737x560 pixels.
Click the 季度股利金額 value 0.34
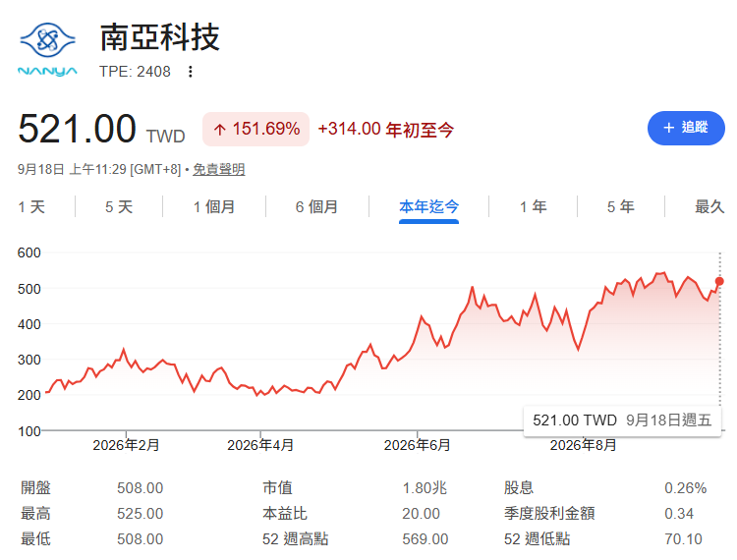point(679,514)
